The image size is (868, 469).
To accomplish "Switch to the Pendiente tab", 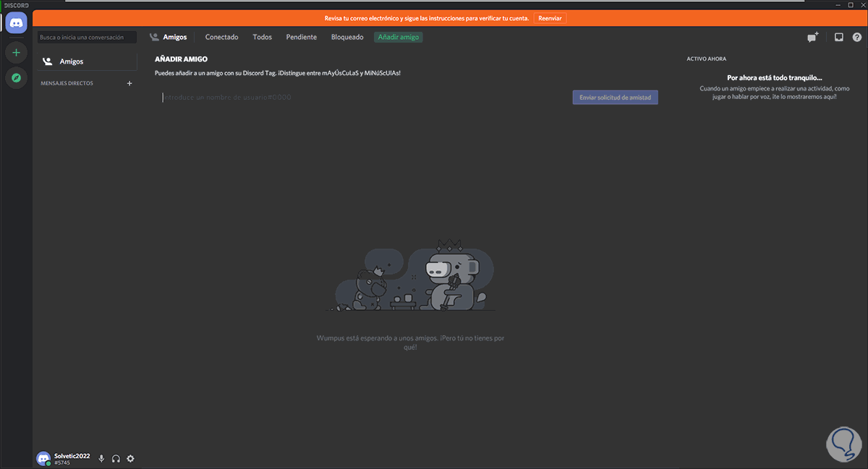I will point(301,37).
